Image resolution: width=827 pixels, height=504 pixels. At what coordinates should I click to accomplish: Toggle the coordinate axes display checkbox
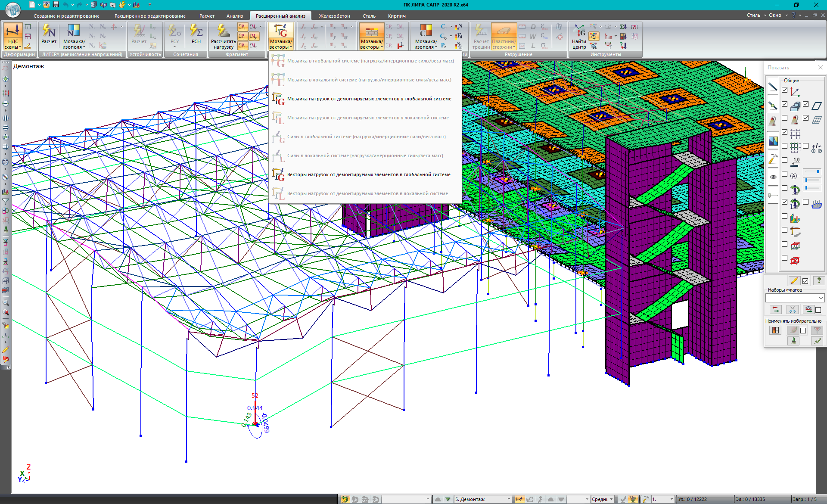[784, 90]
